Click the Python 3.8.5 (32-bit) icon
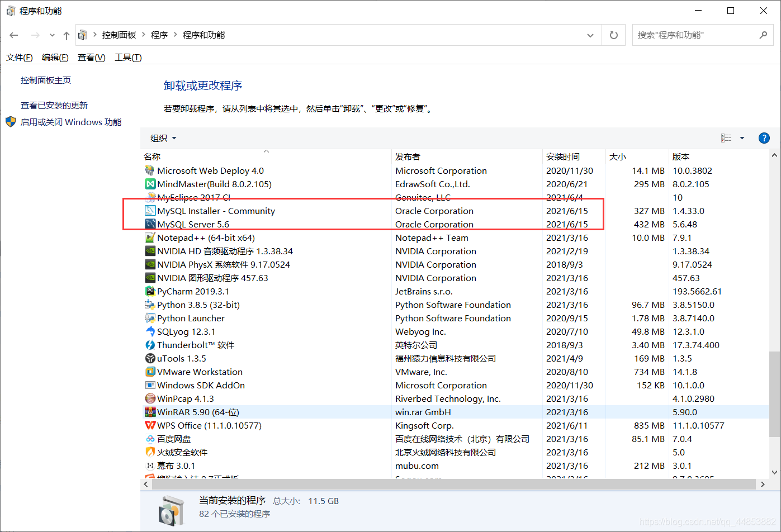Screen dimensions: 781x532 (x=150, y=305)
